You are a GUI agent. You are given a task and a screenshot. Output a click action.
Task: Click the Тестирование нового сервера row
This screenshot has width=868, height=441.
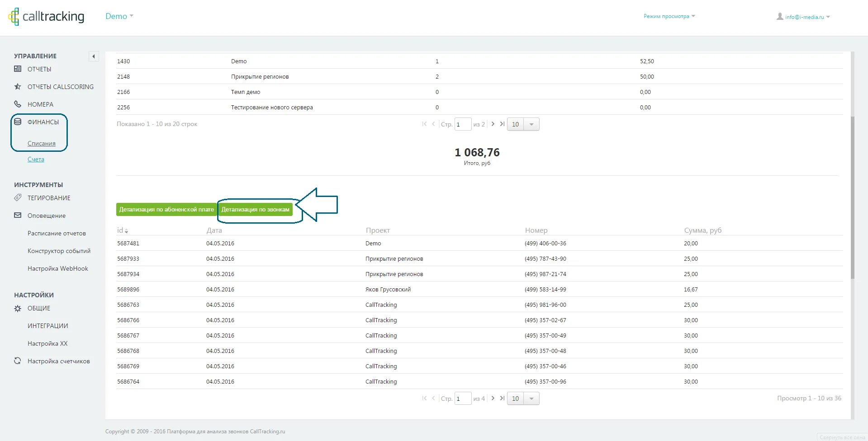479,107
